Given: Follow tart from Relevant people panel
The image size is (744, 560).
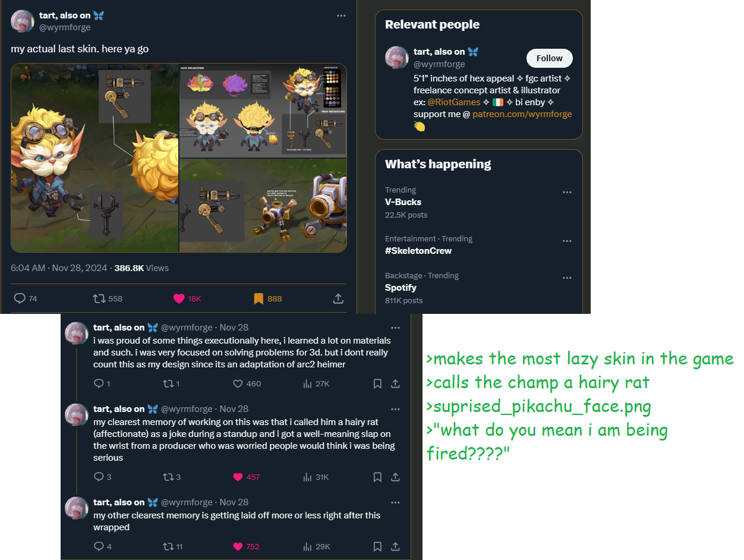Looking at the screenshot, I should [549, 58].
